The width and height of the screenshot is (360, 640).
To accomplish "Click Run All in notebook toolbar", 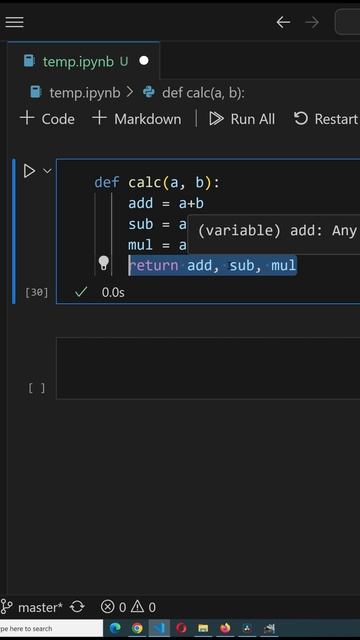I will [242, 119].
